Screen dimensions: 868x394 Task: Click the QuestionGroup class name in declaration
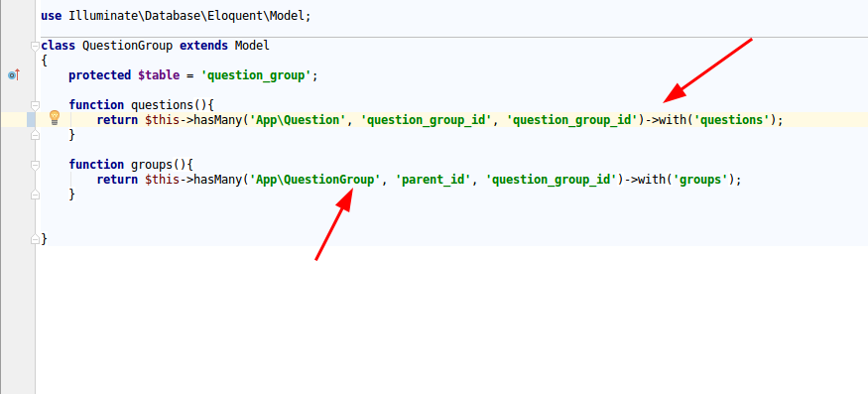point(127,46)
